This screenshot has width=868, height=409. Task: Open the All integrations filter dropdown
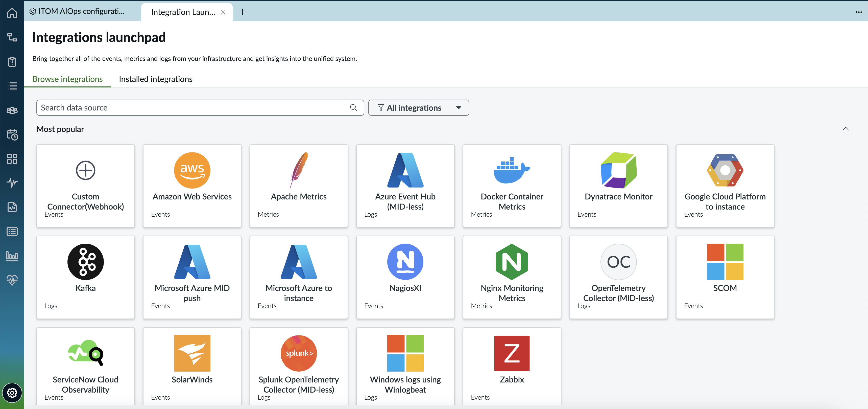(x=419, y=108)
